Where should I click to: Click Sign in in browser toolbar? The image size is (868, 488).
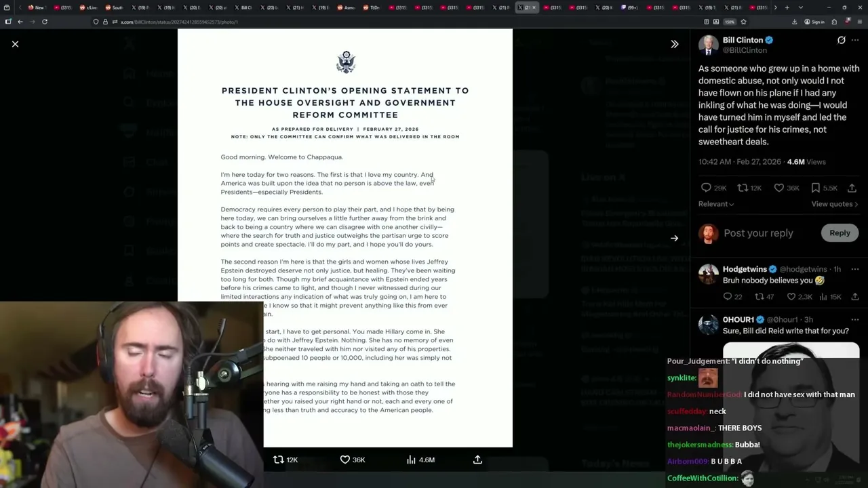coord(814,22)
